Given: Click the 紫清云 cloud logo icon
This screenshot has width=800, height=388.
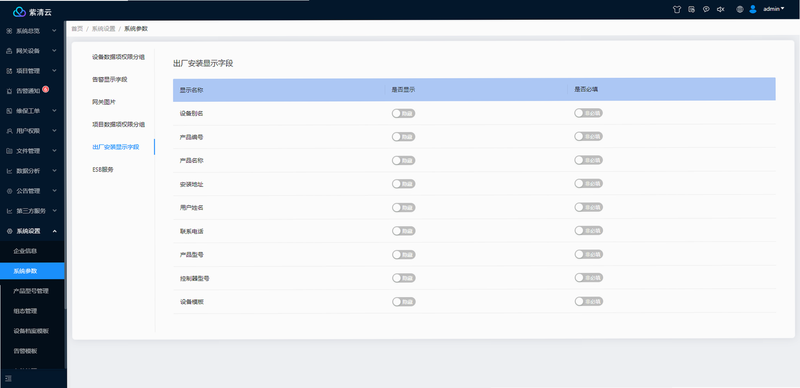Looking at the screenshot, I should click(19, 11).
